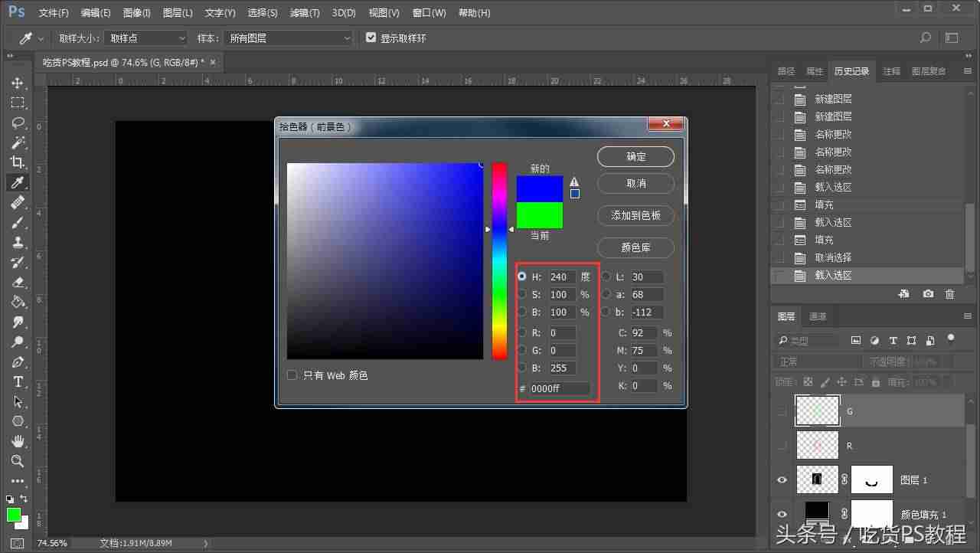
Task: Select the R red radio button
Action: tap(522, 332)
